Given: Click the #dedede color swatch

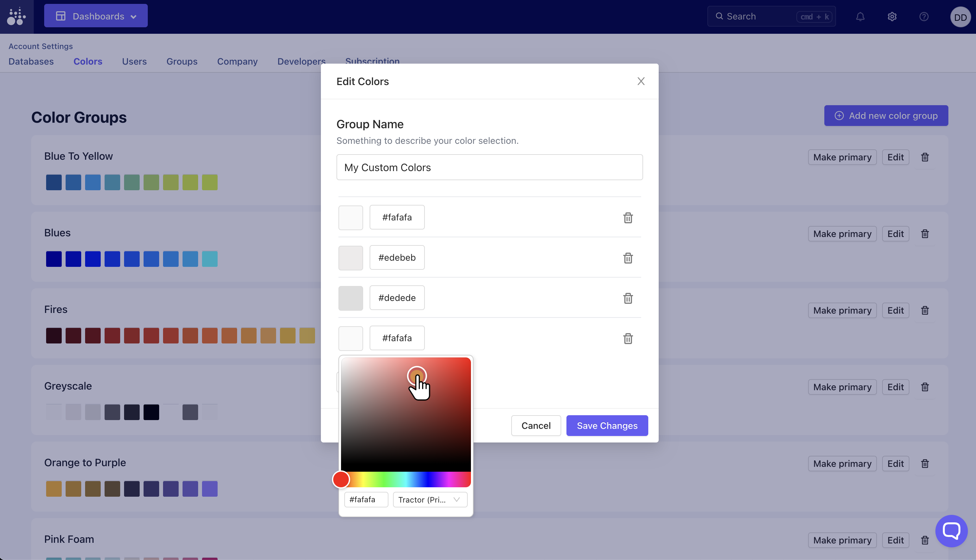Looking at the screenshot, I should coord(350,298).
